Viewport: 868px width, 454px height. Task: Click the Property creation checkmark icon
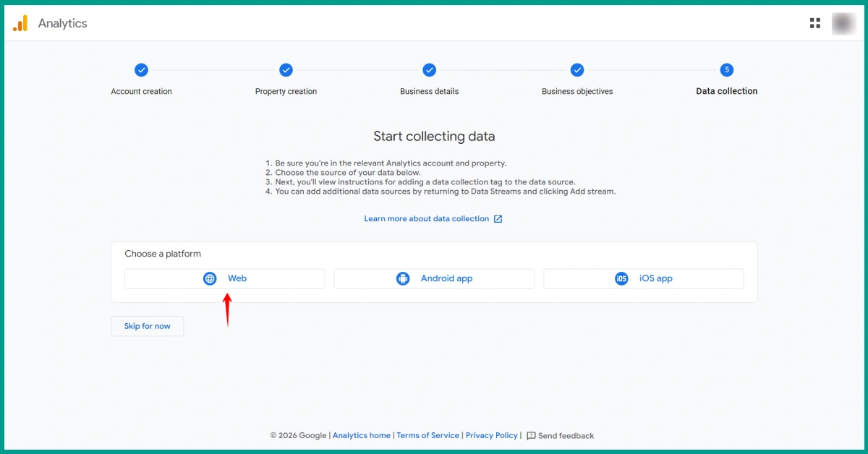pyautogui.click(x=286, y=70)
